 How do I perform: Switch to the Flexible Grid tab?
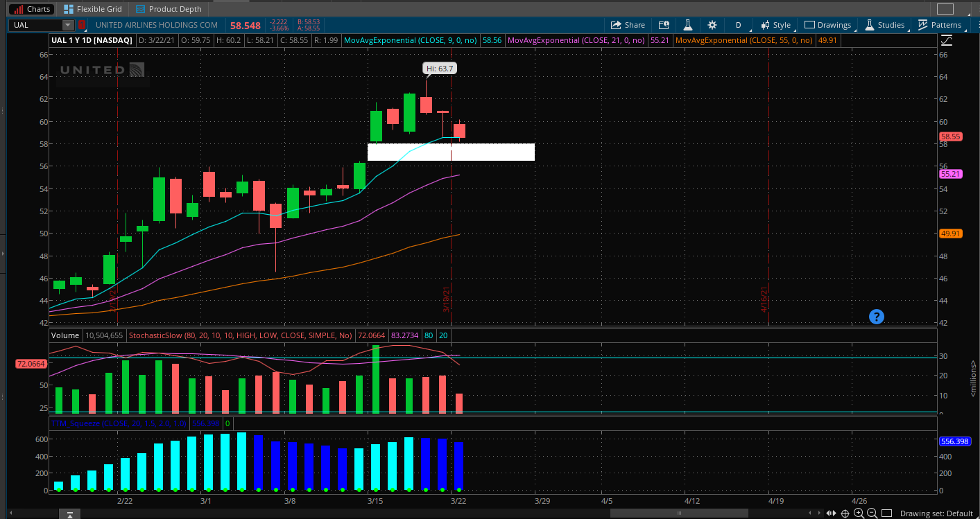click(92, 9)
